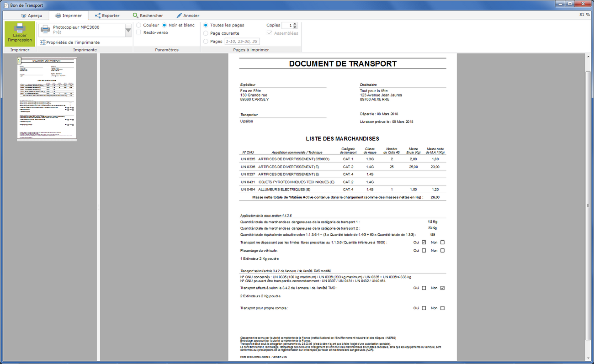Screen dimensions: 594x364
Task: Open the Annoter tab
Action: pyautogui.click(x=187, y=16)
